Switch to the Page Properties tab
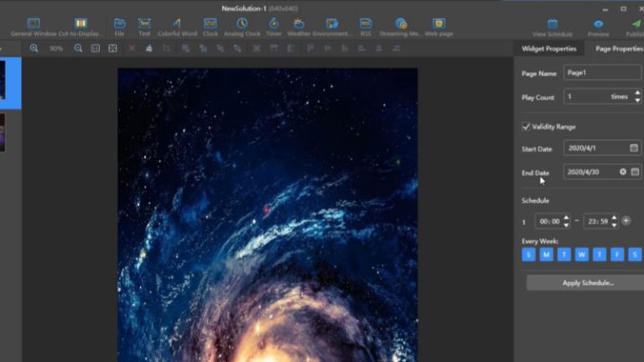 (x=619, y=49)
